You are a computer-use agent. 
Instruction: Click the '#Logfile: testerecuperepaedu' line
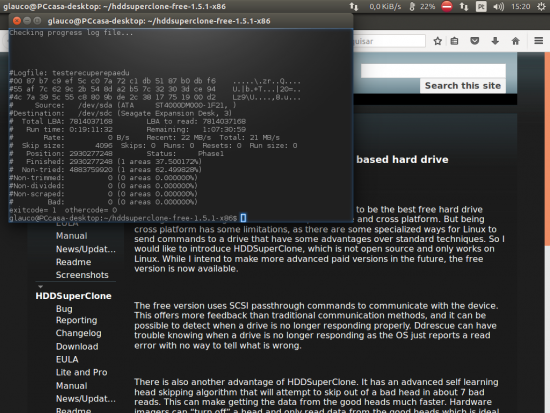coord(69,73)
